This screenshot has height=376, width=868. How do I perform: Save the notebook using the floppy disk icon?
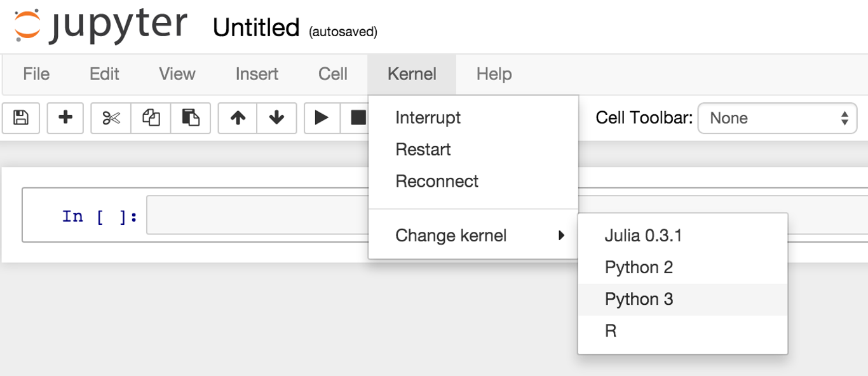(21, 118)
